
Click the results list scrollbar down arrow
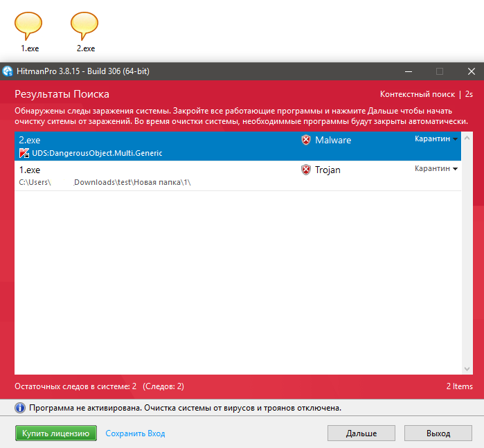click(x=467, y=369)
